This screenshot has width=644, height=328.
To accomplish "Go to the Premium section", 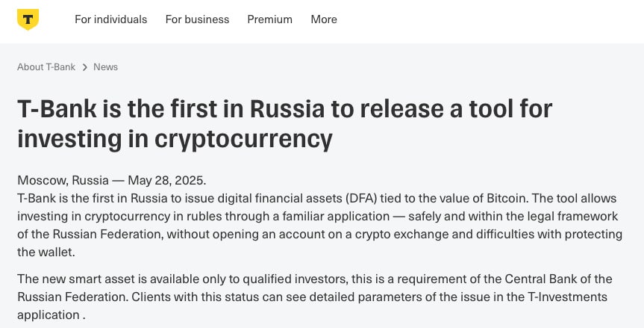I will (270, 19).
